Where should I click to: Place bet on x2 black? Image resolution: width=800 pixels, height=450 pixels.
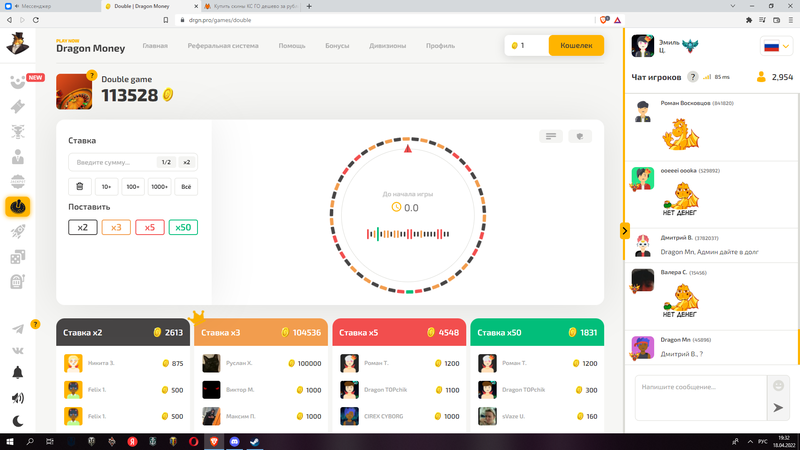coord(83,227)
